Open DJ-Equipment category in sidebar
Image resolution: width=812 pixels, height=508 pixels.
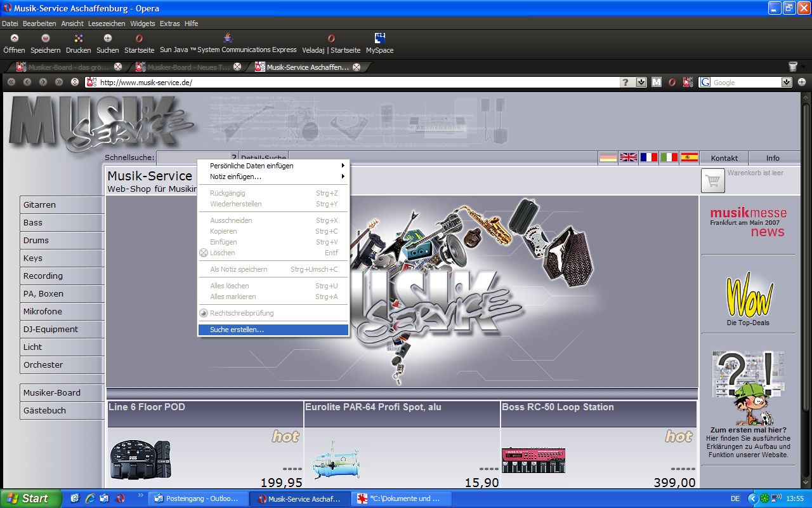62,329
